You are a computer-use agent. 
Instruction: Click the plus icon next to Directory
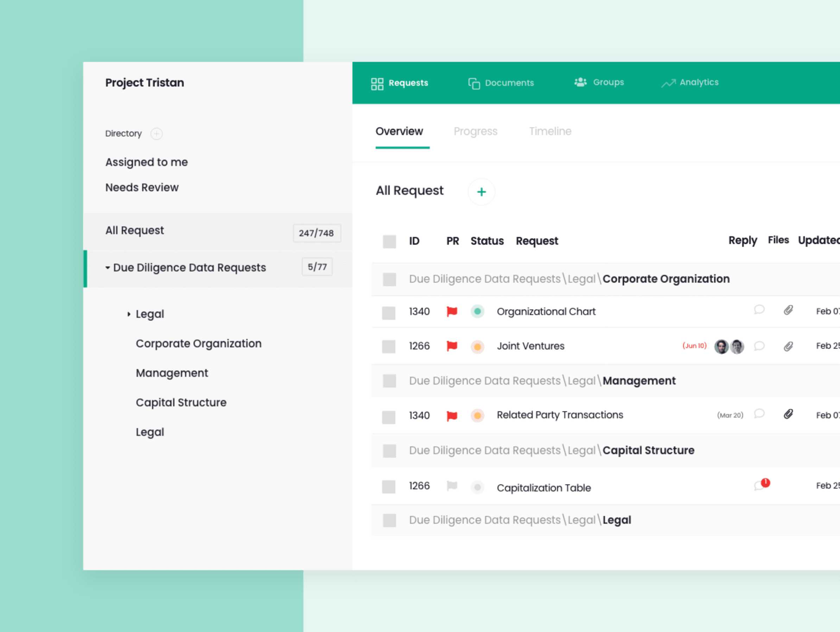coord(157,134)
